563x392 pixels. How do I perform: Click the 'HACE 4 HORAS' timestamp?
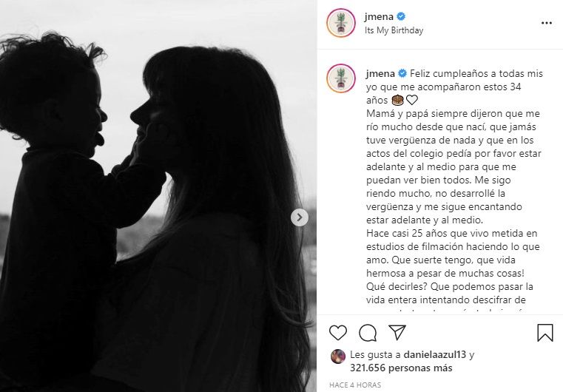coord(355,385)
